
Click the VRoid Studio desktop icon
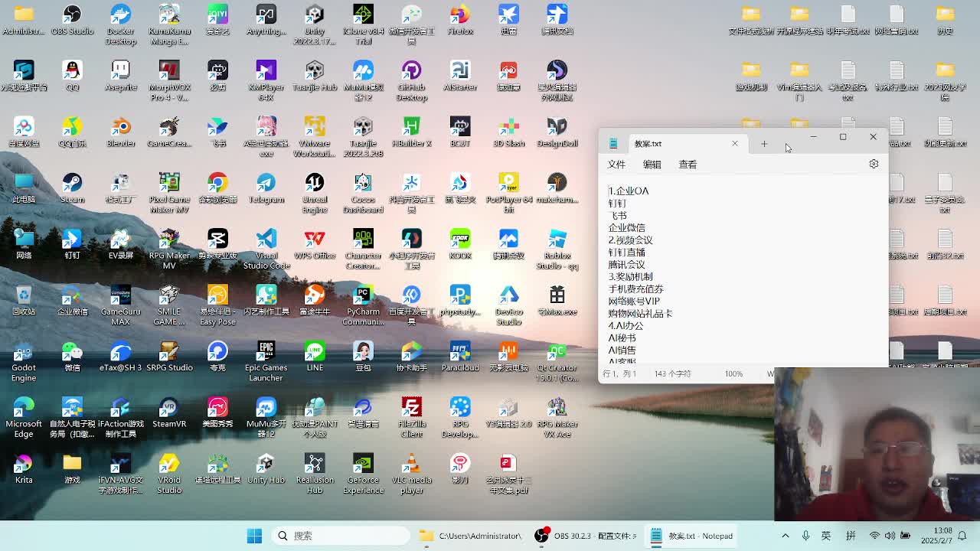[169, 474]
